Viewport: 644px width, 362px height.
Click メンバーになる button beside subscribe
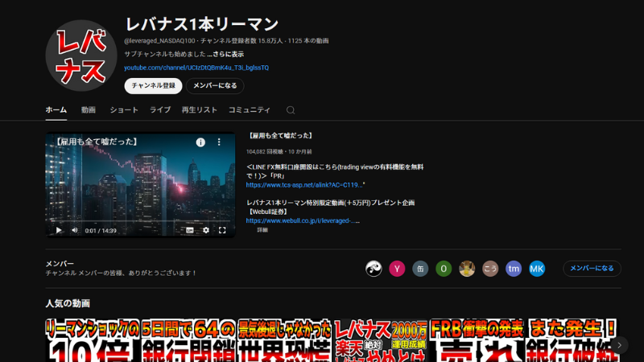click(x=215, y=86)
